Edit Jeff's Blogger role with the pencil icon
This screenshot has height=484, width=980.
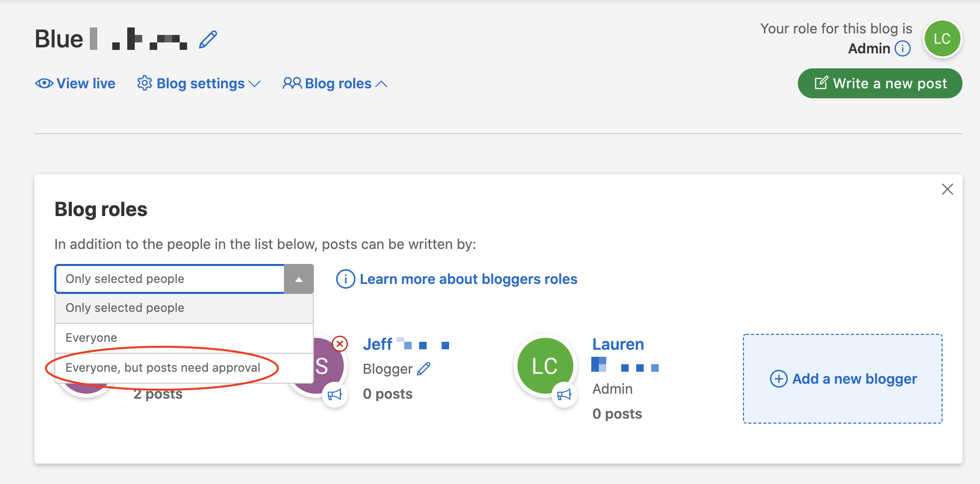[424, 369]
